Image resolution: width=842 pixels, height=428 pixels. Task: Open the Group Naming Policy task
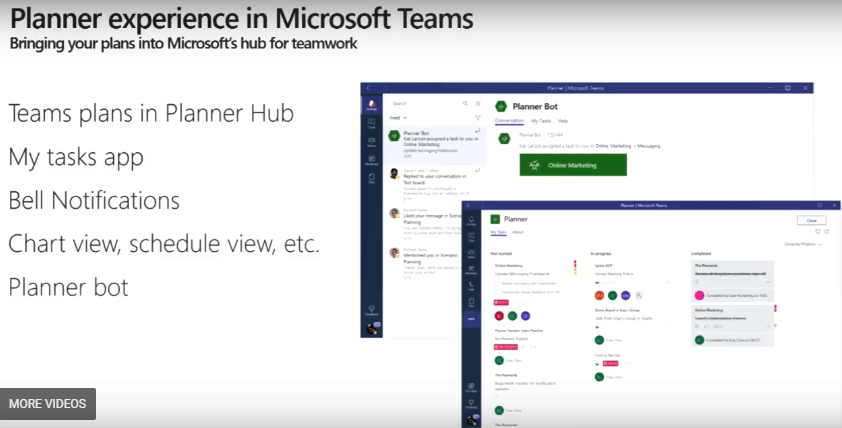point(614,274)
